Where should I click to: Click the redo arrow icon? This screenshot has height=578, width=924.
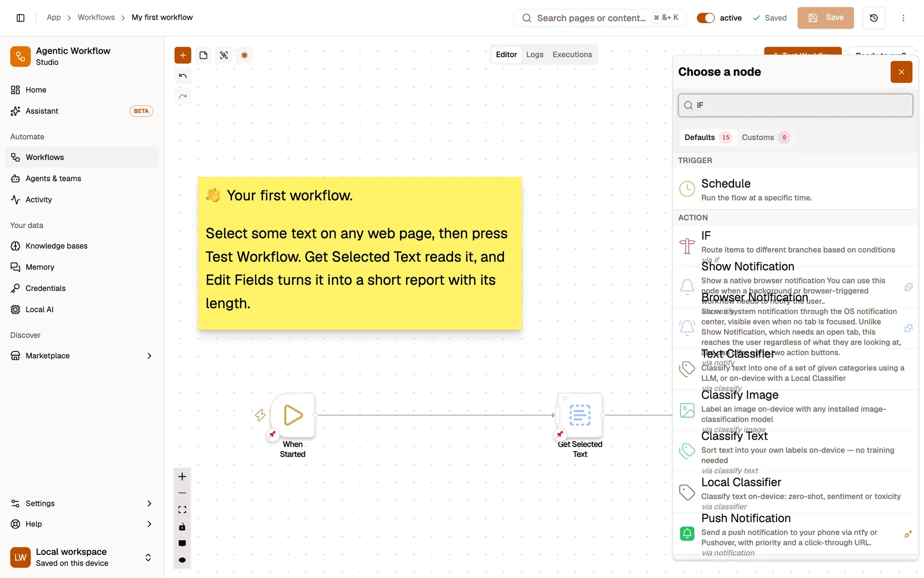tap(182, 96)
